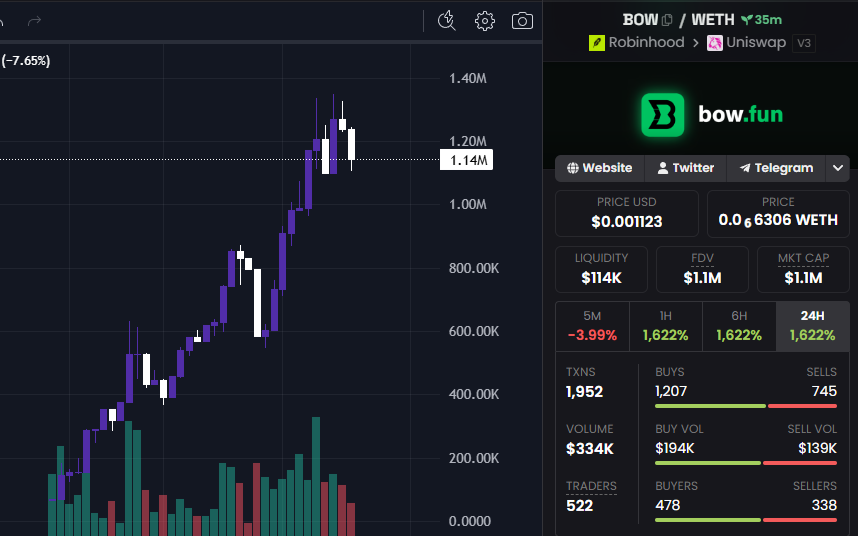Click the 400.00K price axis label

click(474, 394)
